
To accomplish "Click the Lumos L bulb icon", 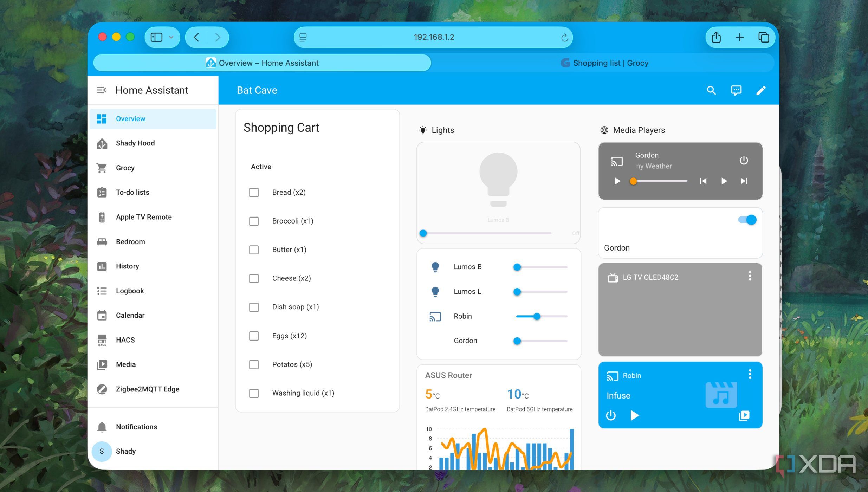I will [x=435, y=292].
